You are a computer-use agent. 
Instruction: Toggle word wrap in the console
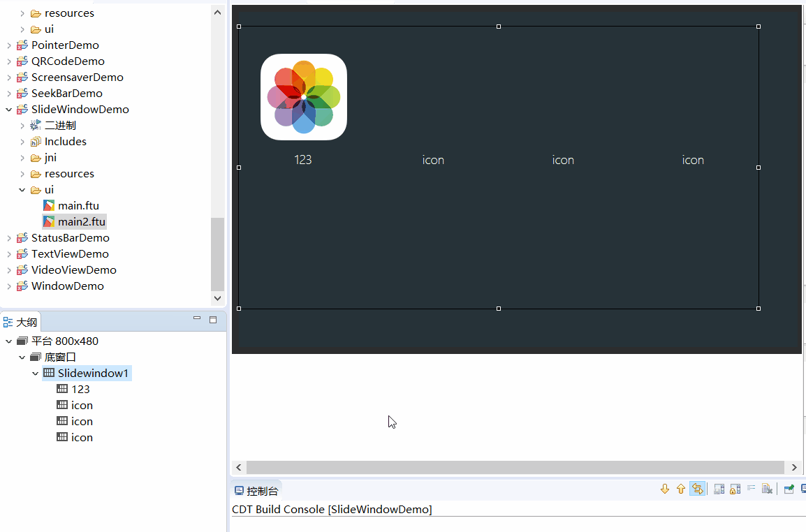click(x=751, y=489)
